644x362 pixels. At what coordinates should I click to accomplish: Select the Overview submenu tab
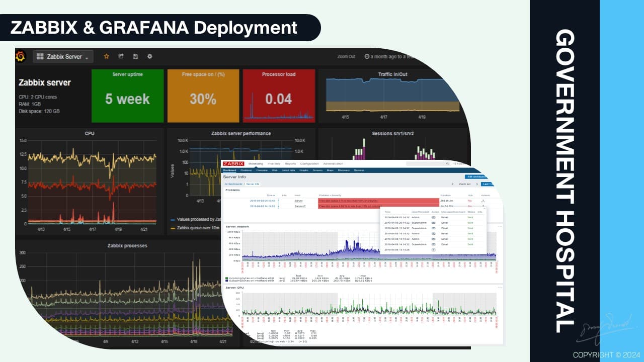(262, 170)
